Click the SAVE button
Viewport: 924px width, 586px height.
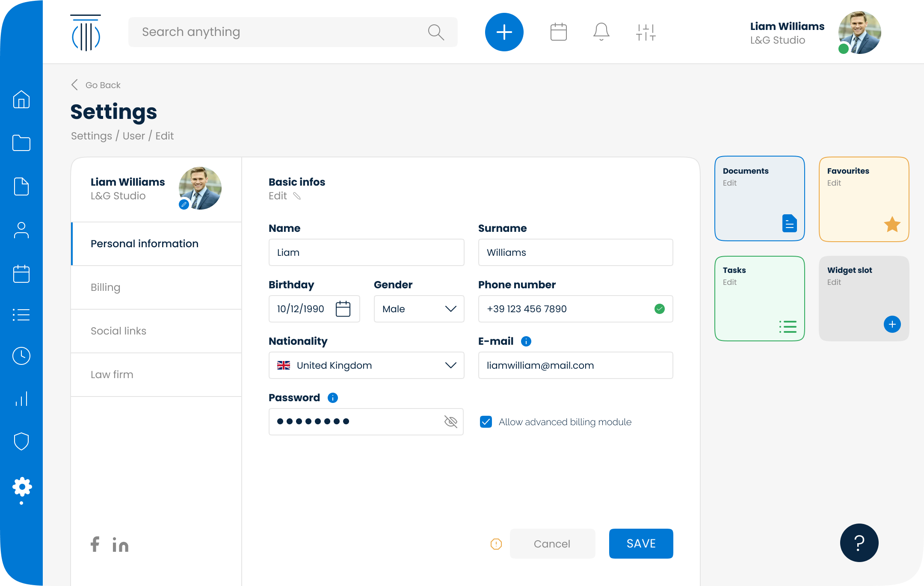(x=641, y=543)
